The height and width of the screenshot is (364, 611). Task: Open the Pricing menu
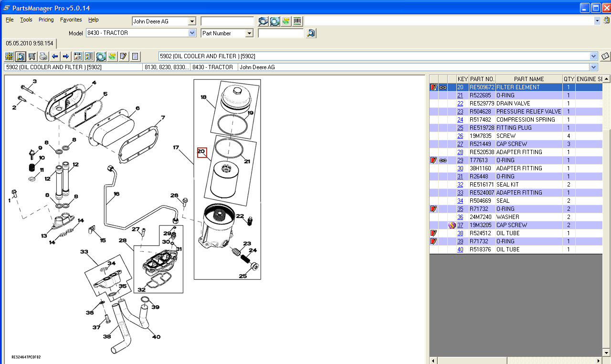(x=46, y=20)
